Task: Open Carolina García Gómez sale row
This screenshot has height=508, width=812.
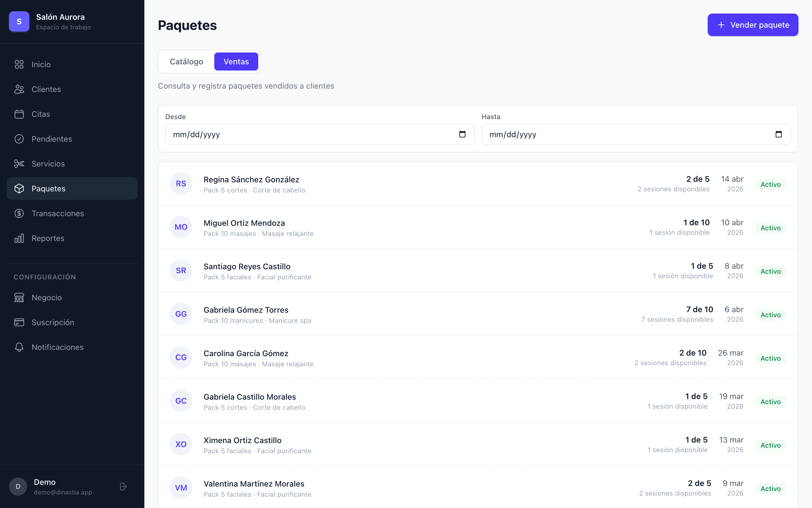Action: coord(478,358)
